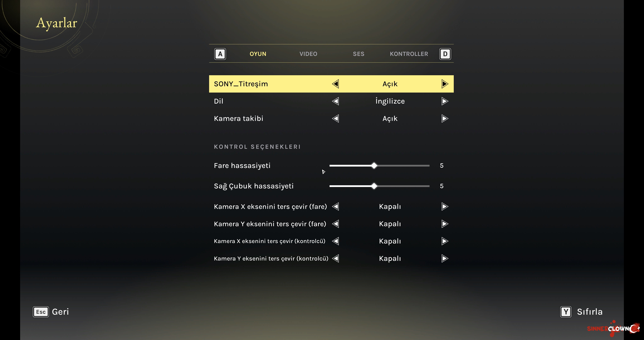Toggle Kamera Y eksenini ters çevir (fare) value
Screen dimensions: 644x340
point(390,224)
